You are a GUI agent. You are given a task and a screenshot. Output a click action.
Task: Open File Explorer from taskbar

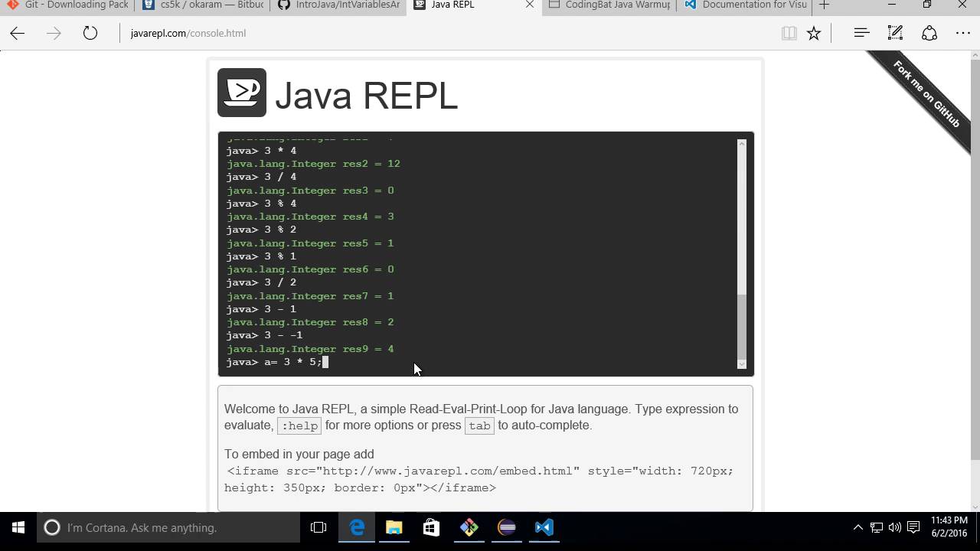pyautogui.click(x=394, y=527)
